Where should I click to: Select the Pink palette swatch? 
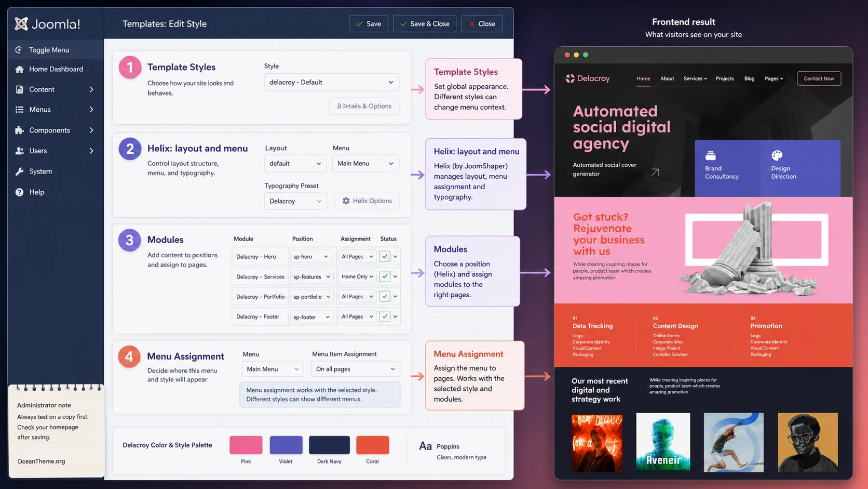point(246,445)
